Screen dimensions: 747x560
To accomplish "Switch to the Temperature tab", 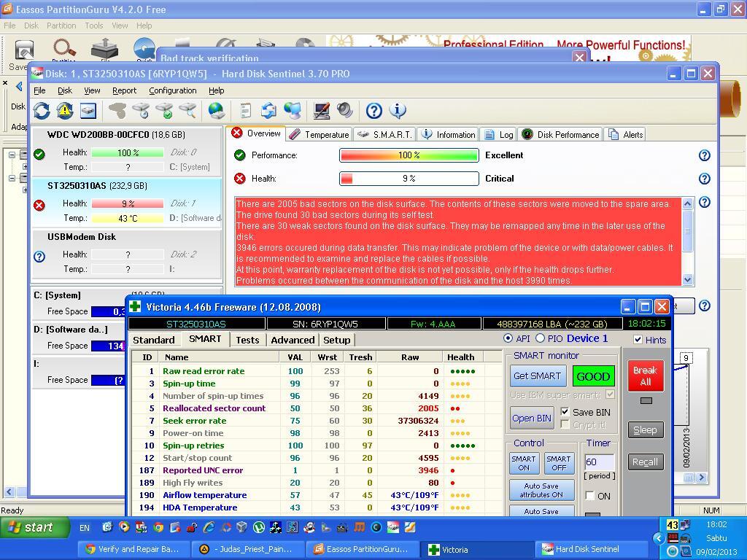I will point(320,135).
